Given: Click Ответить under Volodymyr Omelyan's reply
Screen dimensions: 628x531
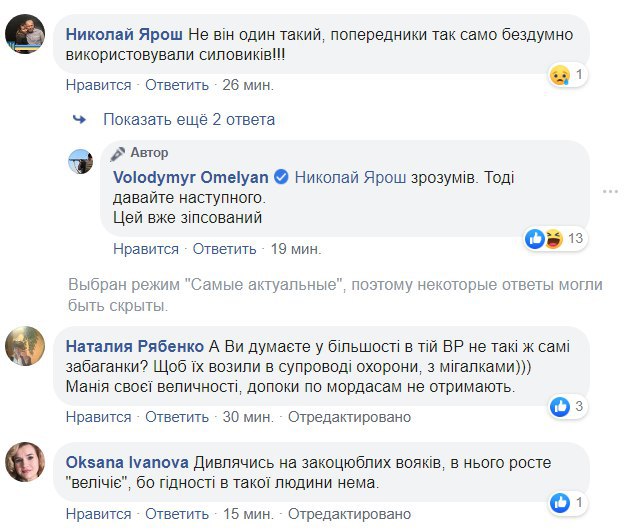Looking at the screenshot, I should [x=225, y=249].
